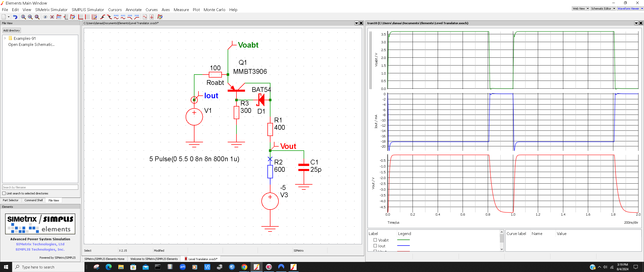
Task: Open the SIMetrix Simulator menu
Action: 51,10
